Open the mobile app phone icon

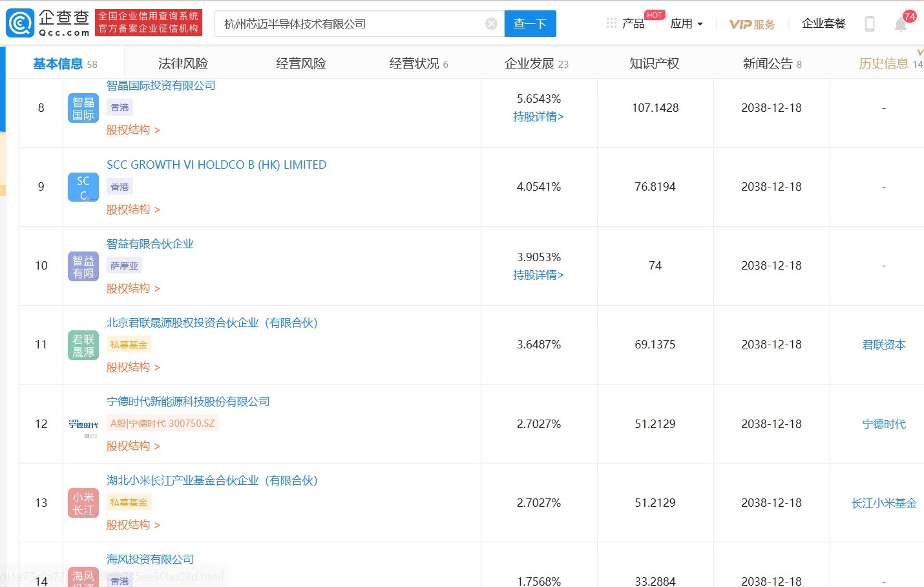click(x=870, y=24)
